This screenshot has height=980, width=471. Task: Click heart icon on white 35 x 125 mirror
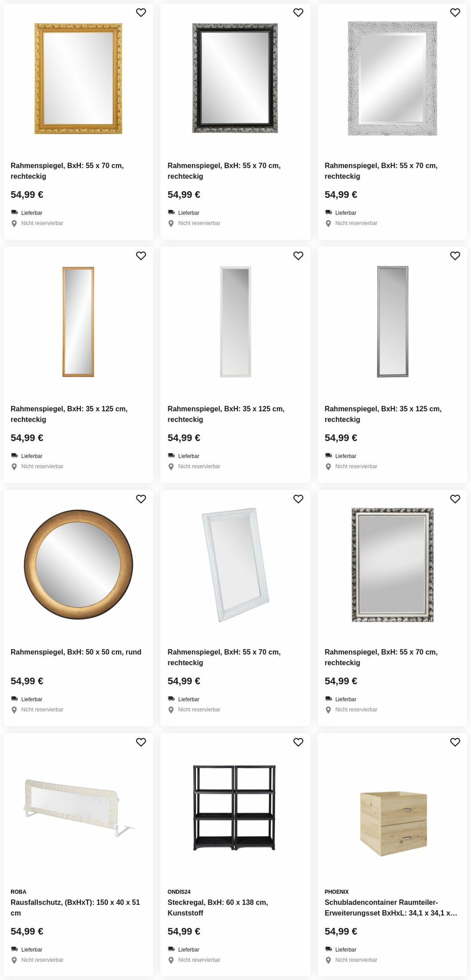coord(298,256)
